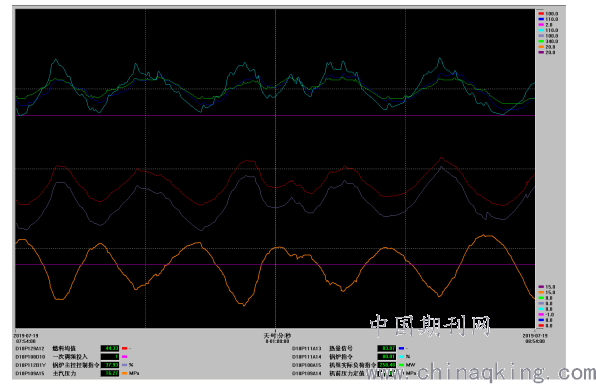Click the 热量信号 trend label

pyautogui.click(x=341, y=348)
